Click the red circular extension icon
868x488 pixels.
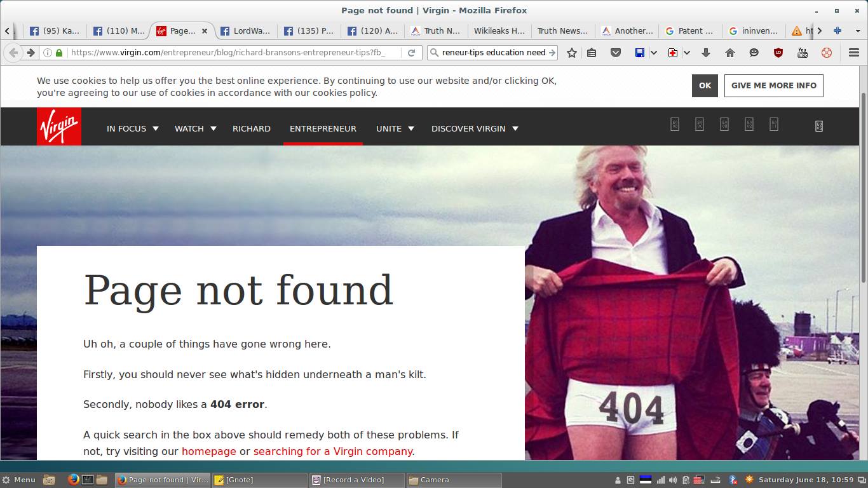(827, 53)
